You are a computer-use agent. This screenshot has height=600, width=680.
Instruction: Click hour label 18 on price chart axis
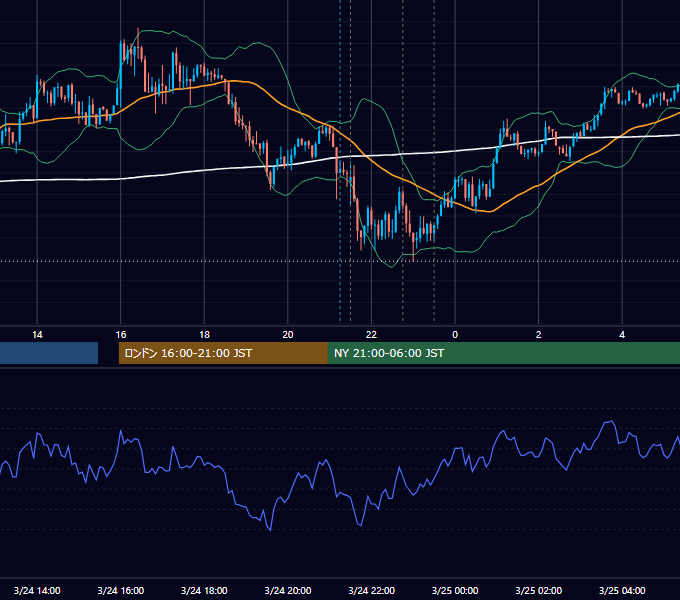coord(204,335)
